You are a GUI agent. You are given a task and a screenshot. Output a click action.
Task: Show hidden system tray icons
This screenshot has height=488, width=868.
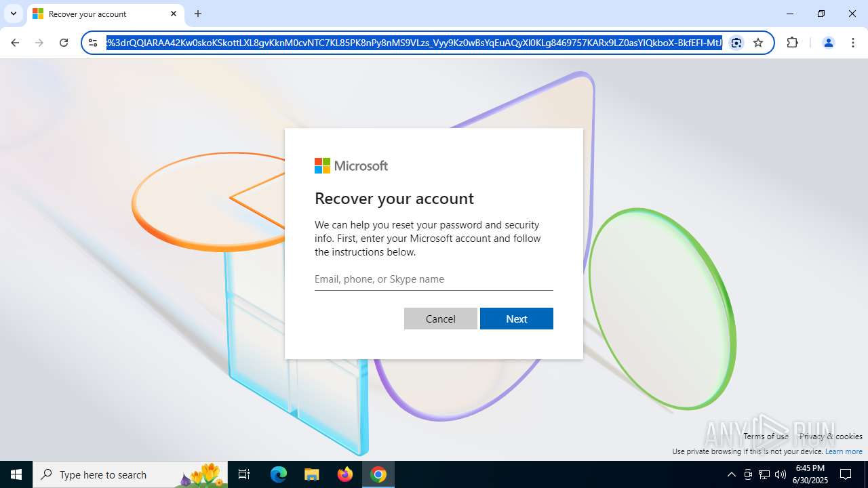pyautogui.click(x=731, y=474)
